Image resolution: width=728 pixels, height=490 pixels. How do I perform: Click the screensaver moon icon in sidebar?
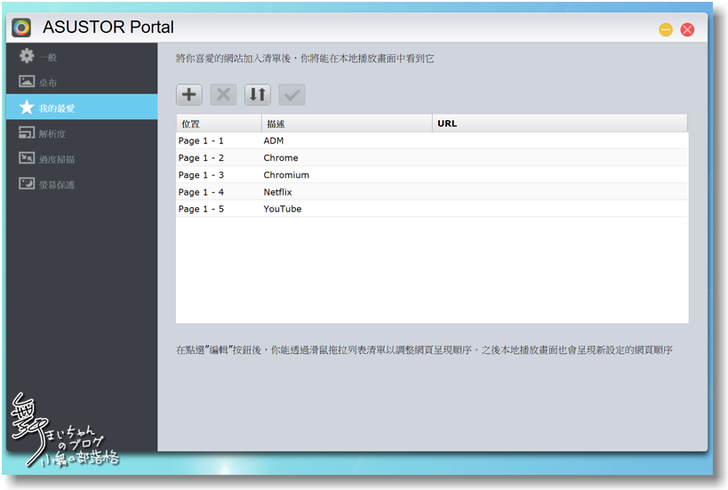point(26,183)
